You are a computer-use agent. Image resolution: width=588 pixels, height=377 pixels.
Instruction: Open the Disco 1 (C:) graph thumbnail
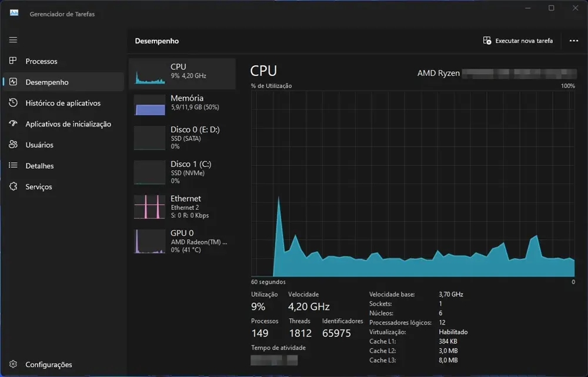pos(149,172)
